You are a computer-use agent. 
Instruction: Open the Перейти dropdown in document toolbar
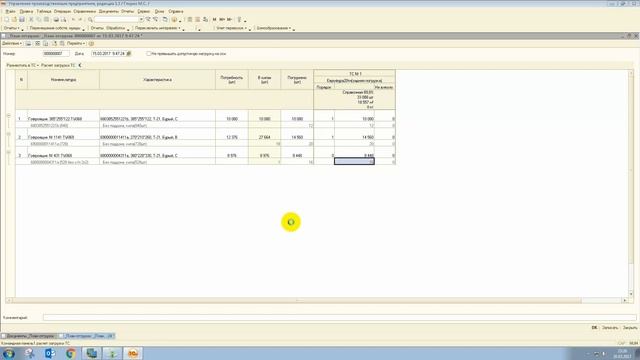76,43
